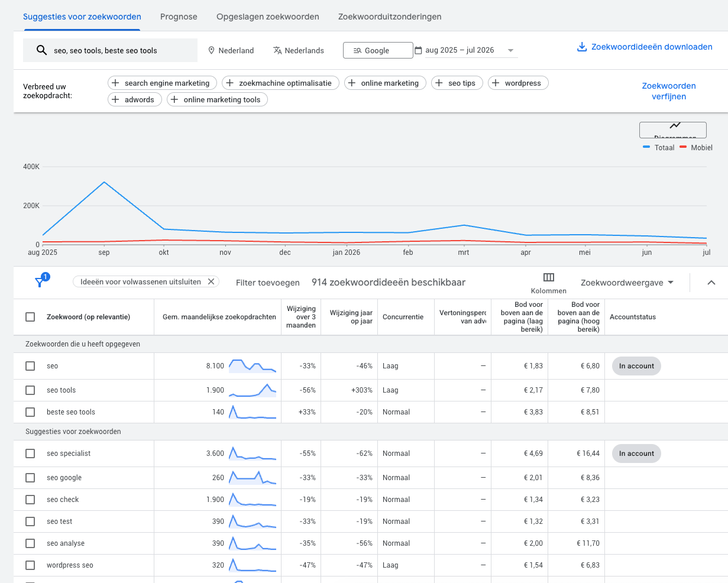The width and height of the screenshot is (728, 583).
Task: Click the Nederland location setting
Action: (x=231, y=51)
